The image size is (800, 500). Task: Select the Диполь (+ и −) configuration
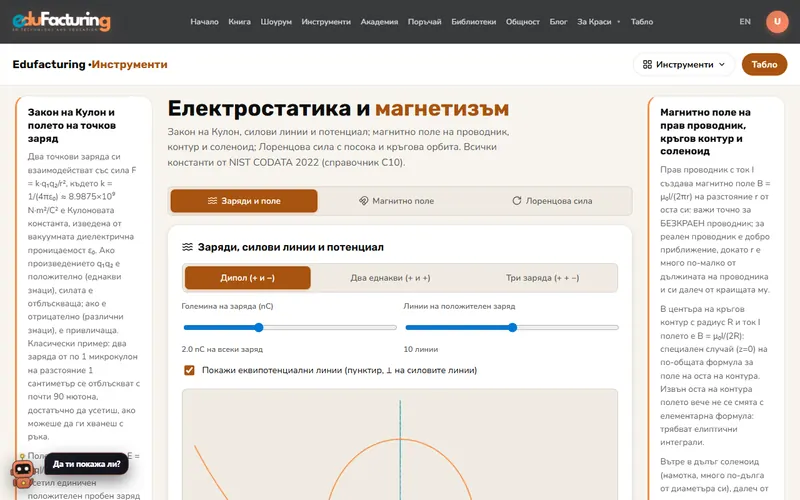pos(247,278)
